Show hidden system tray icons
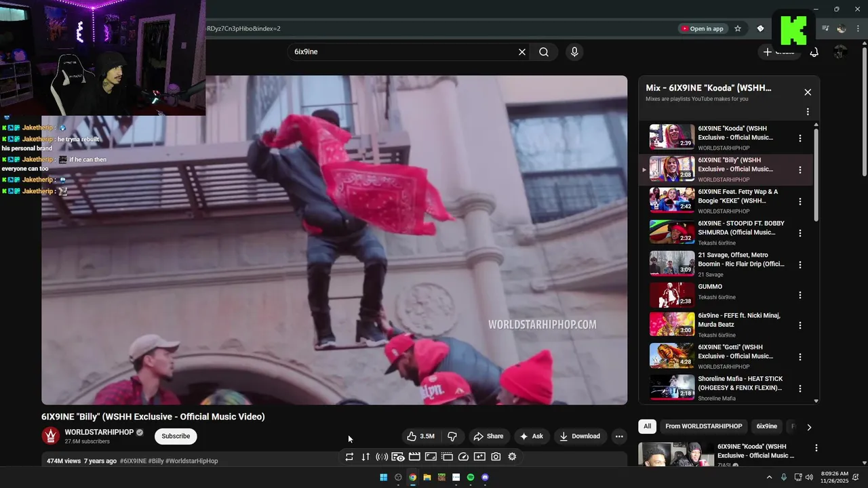 [x=769, y=477]
